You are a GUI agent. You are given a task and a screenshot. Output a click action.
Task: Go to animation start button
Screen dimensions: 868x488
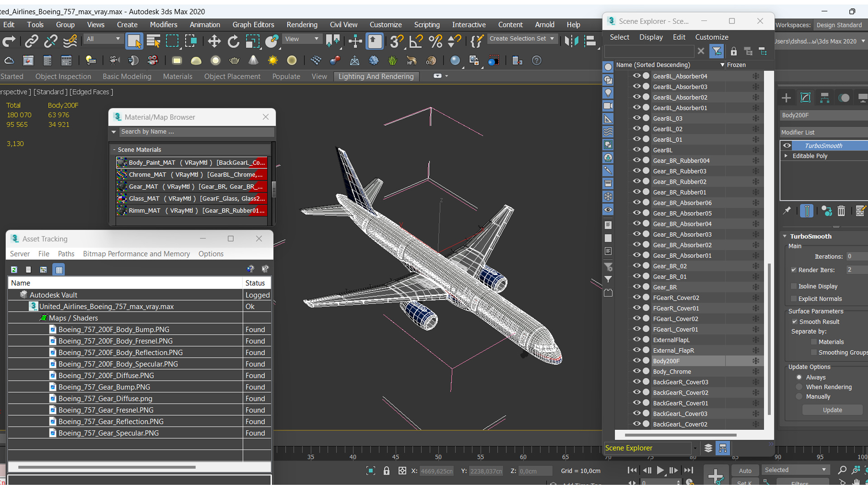pos(632,470)
